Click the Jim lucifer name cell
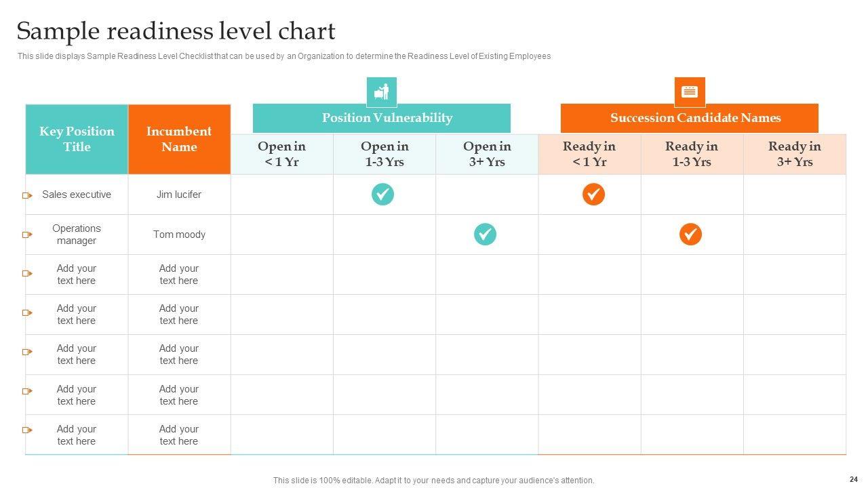The height and width of the screenshot is (488, 868). pyautogui.click(x=179, y=195)
